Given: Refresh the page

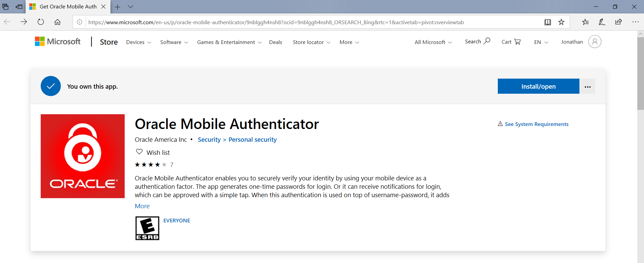Looking at the screenshot, I should point(41,22).
